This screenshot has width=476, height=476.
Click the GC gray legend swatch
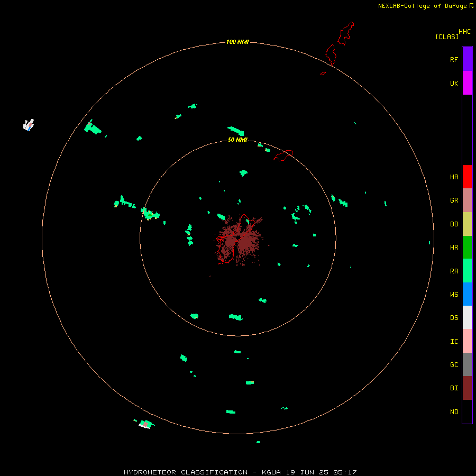[467, 364]
